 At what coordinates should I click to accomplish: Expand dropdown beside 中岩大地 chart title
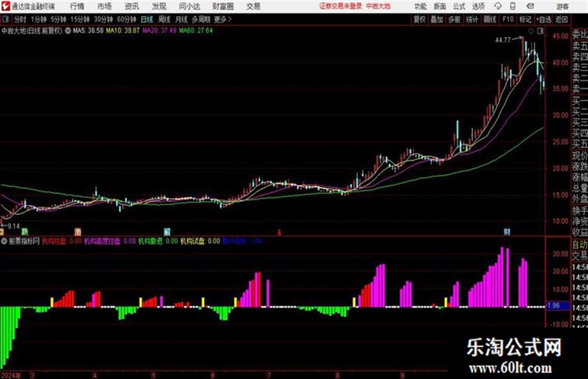[68, 30]
